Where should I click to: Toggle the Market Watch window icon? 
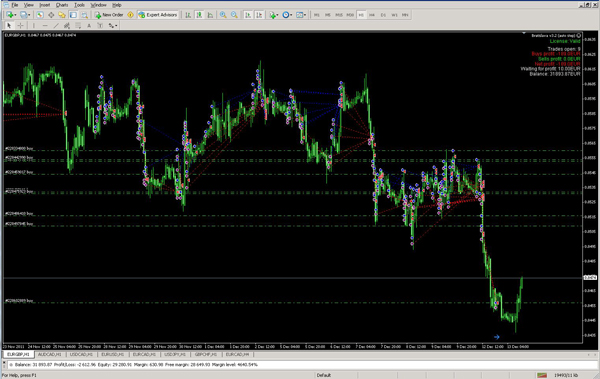pos(40,15)
